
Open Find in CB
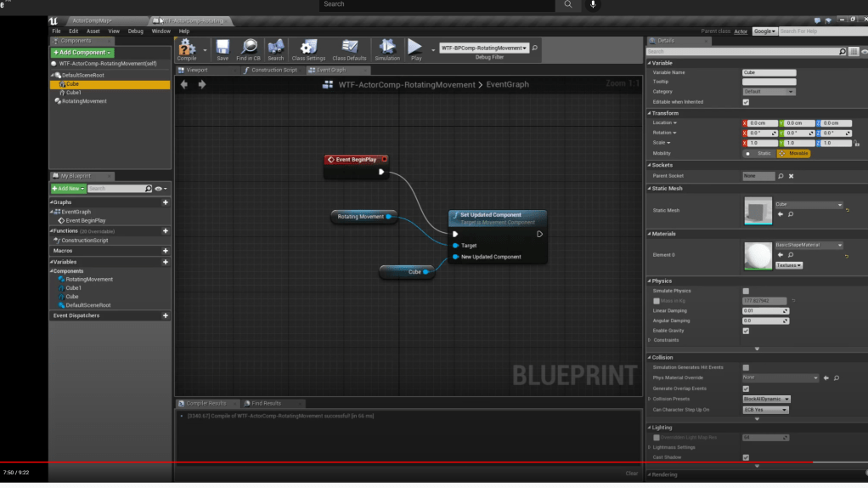tap(249, 48)
